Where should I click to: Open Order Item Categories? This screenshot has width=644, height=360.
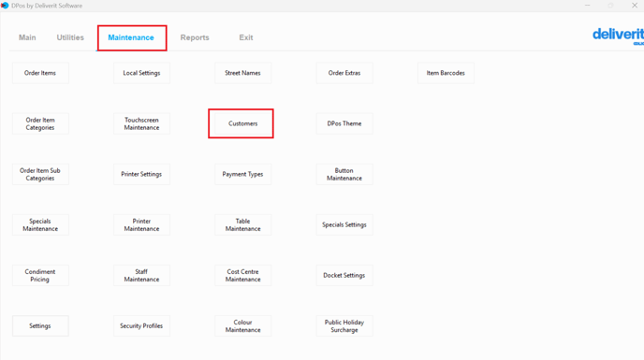click(x=40, y=123)
